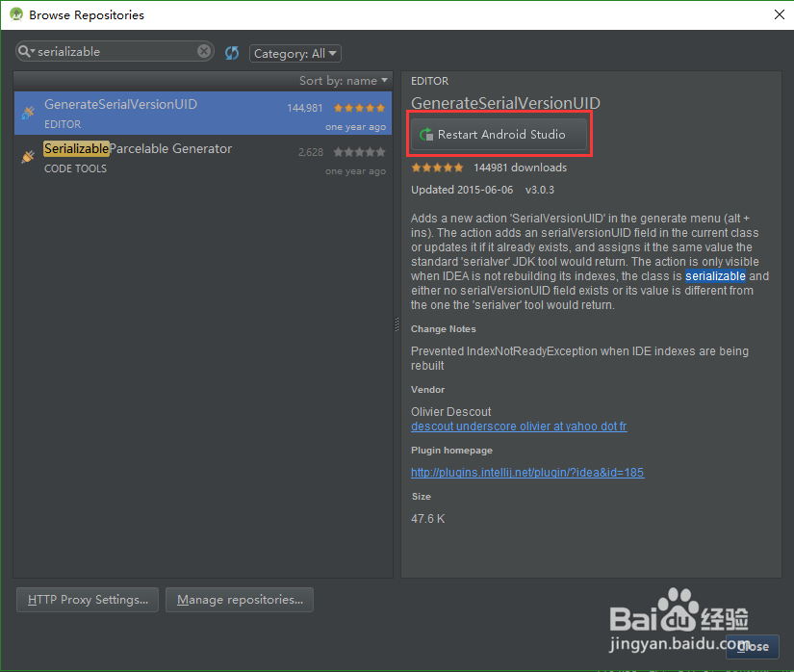794x672 pixels.
Task: Open the vendor email link
Action: coord(519,426)
